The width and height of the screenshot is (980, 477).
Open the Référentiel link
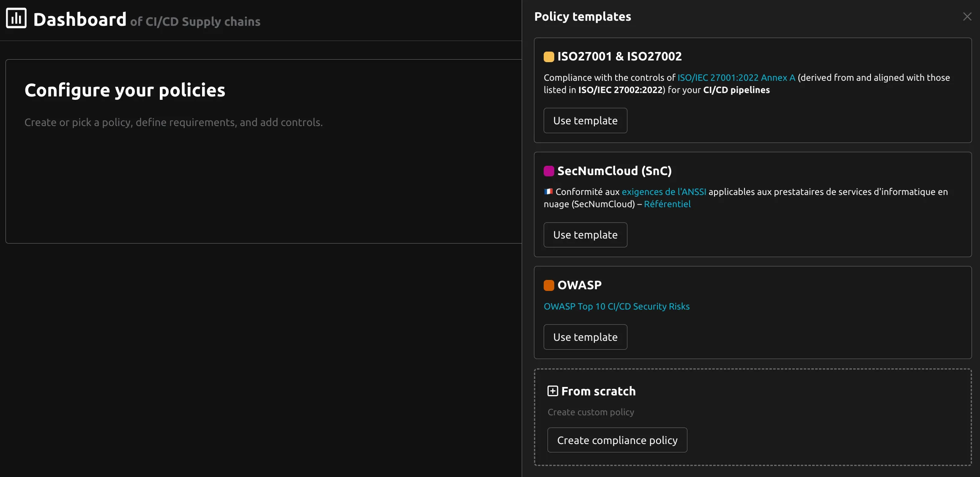tap(667, 204)
